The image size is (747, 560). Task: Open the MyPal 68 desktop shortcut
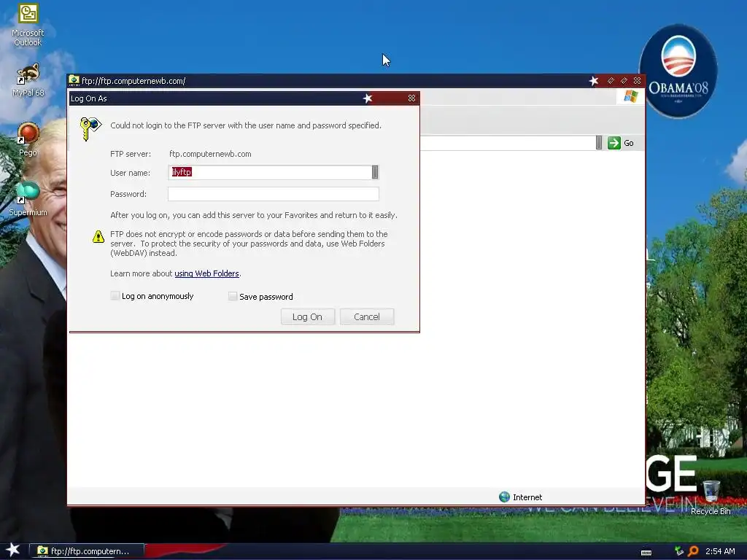(x=28, y=80)
